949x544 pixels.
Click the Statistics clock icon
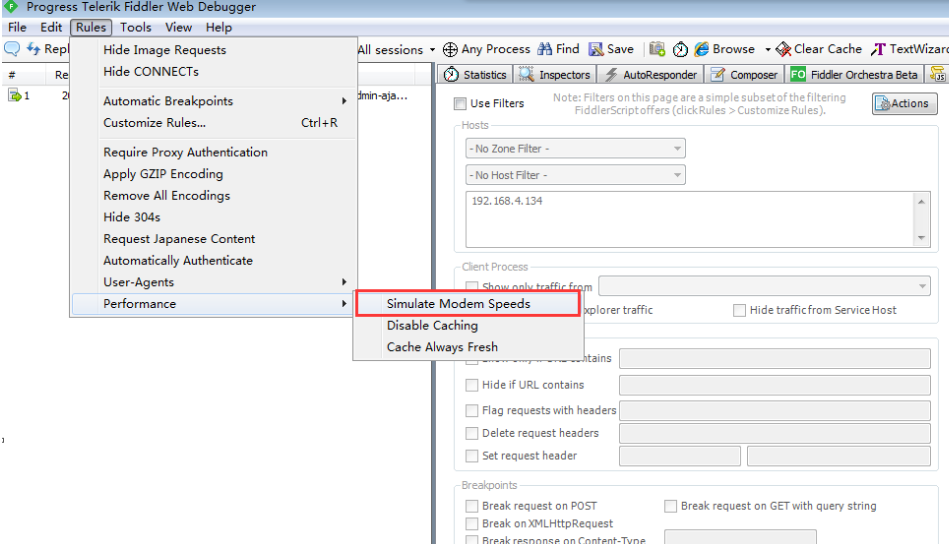[451, 74]
